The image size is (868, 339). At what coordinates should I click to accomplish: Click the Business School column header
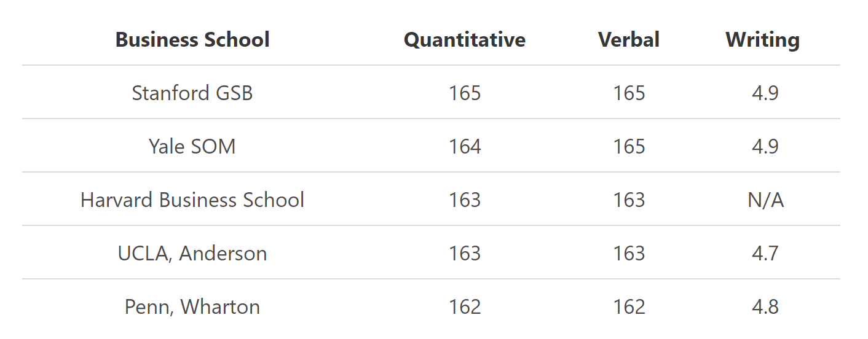(x=192, y=40)
